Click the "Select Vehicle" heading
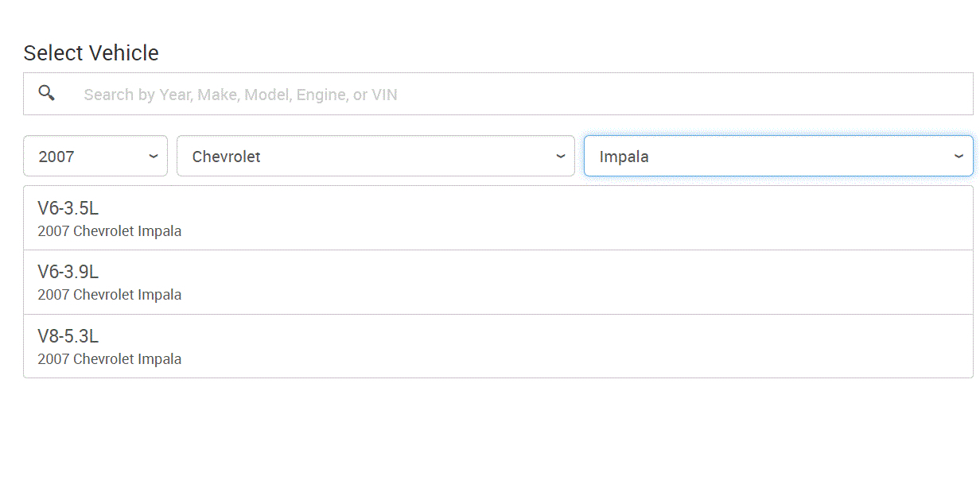Viewport: 980px width, 484px height. coord(91,53)
